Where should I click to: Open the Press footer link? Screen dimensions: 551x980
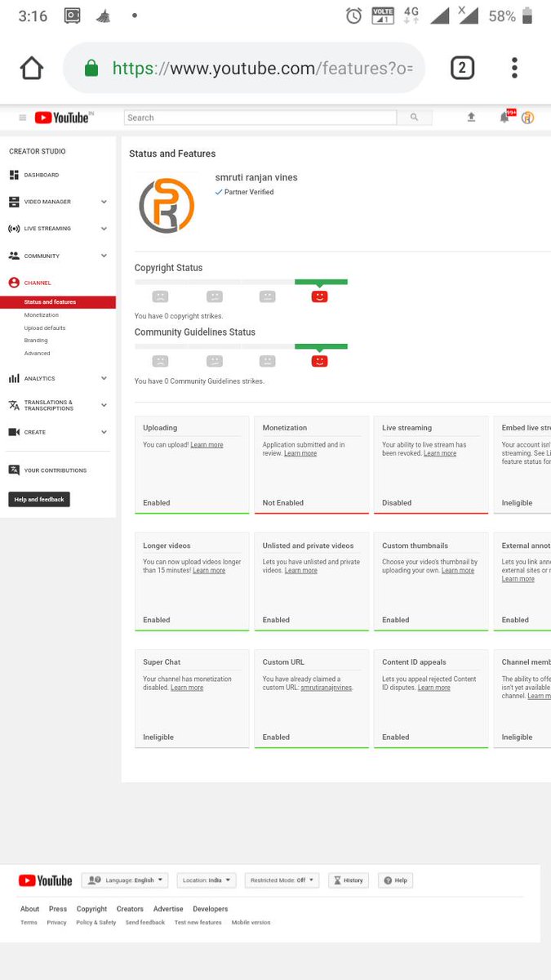tap(58, 909)
